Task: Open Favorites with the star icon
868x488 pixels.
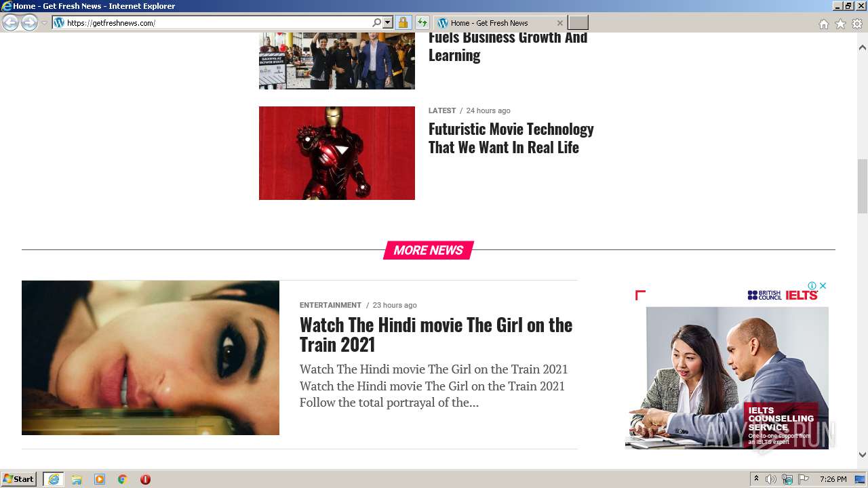Action: click(840, 24)
